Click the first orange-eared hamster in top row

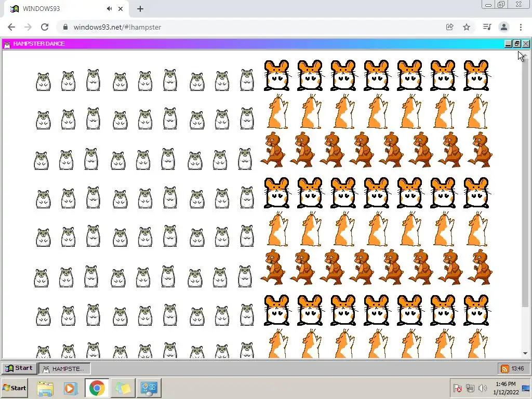pos(276,75)
